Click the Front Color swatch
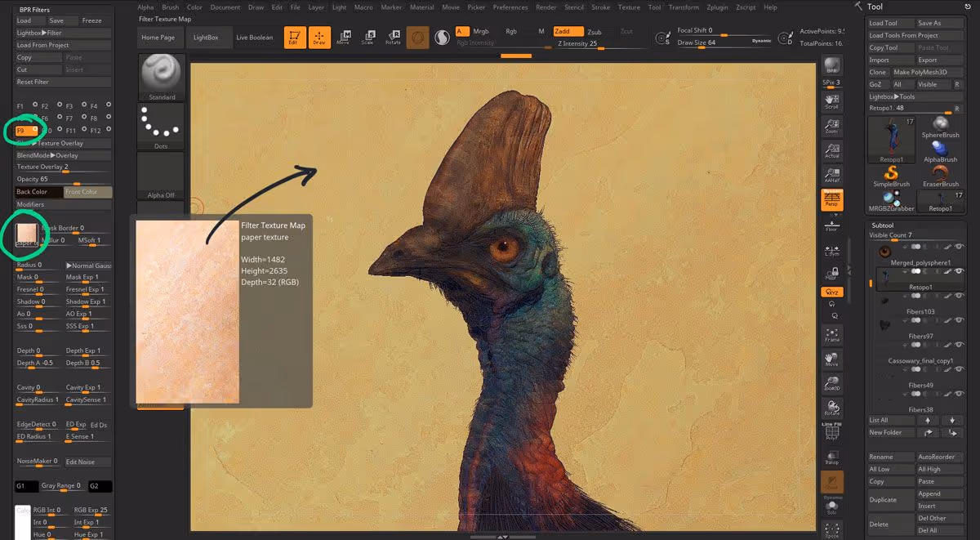 tap(88, 192)
